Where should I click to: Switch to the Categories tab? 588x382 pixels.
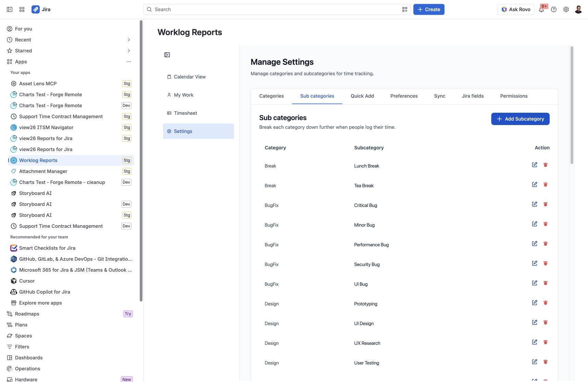(272, 96)
